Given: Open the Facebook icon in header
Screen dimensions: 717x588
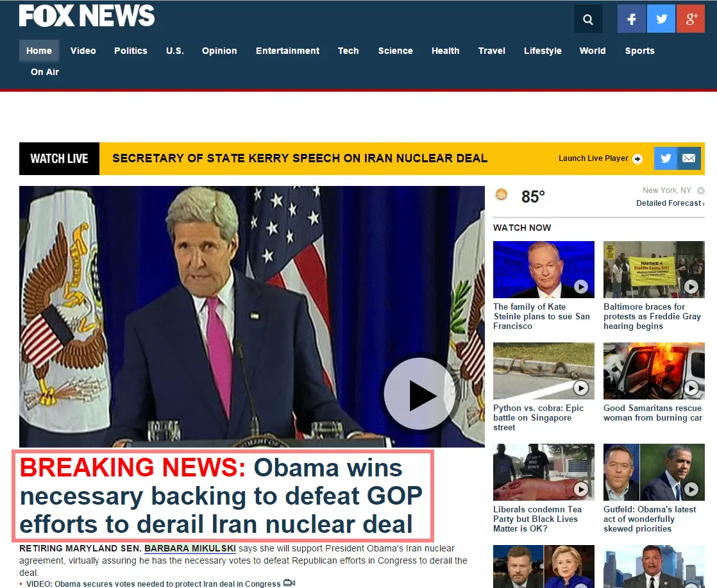Looking at the screenshot, I should point(632,19).
